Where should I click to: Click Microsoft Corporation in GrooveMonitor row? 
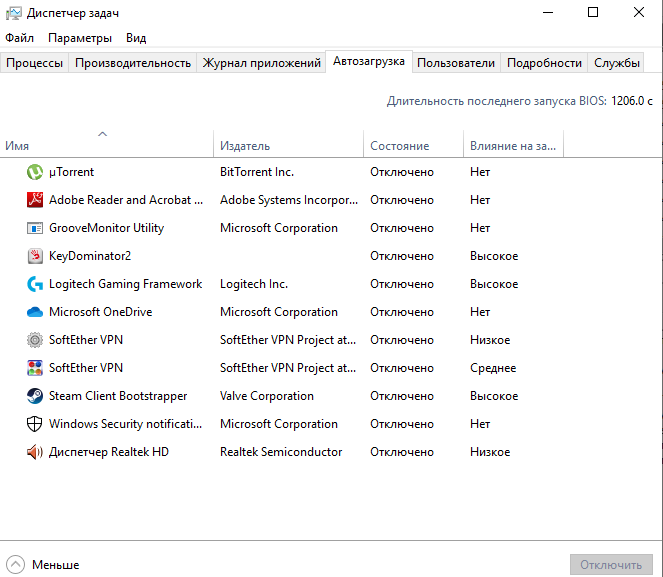(279, 228)
